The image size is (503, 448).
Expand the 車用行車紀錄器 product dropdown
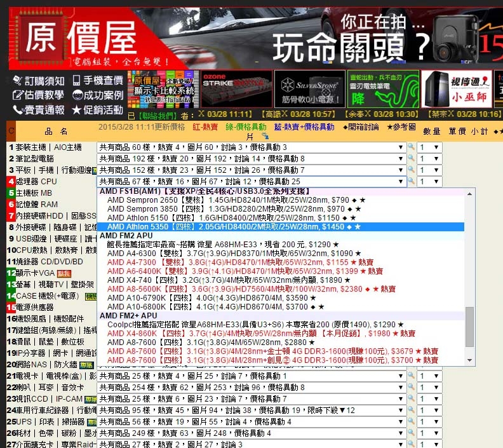(x=252, y=410)
